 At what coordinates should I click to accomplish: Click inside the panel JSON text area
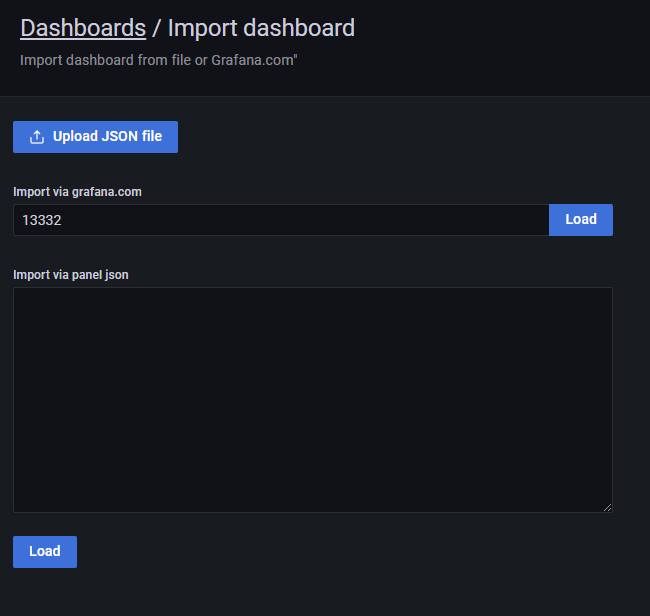tap(313, 400)
